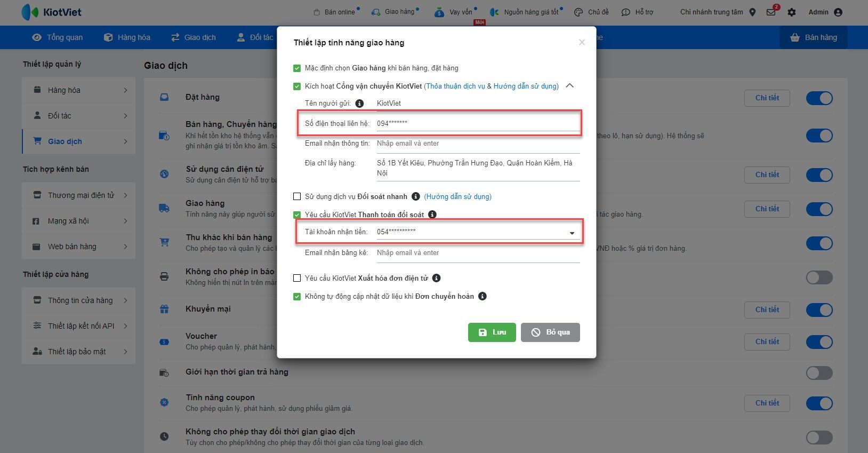Click info icon next to Tên người gửi
The height and width of the screenshot is (453, 868).
click(x=359, y=104)
